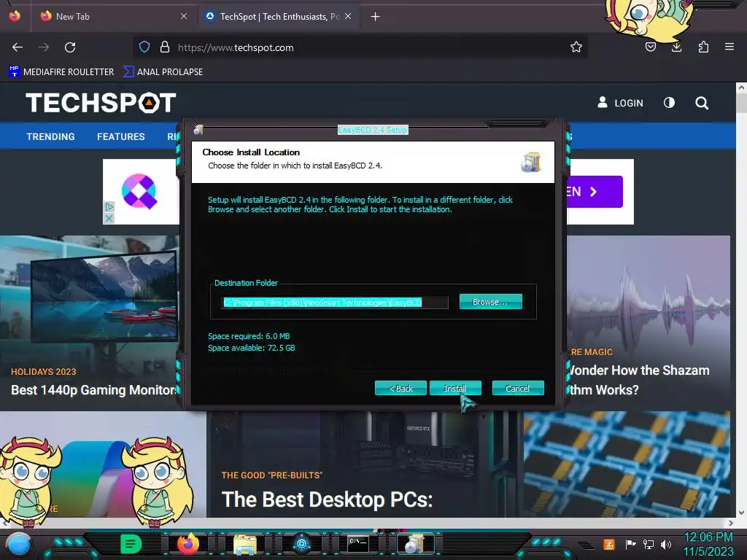Bookmark this page with star icon

pyautogui.click(x=576, y=47)
